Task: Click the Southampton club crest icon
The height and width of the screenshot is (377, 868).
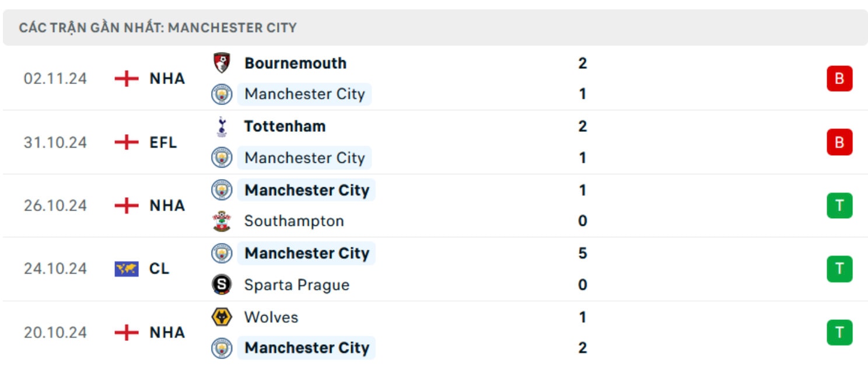Action: point(222,221)
